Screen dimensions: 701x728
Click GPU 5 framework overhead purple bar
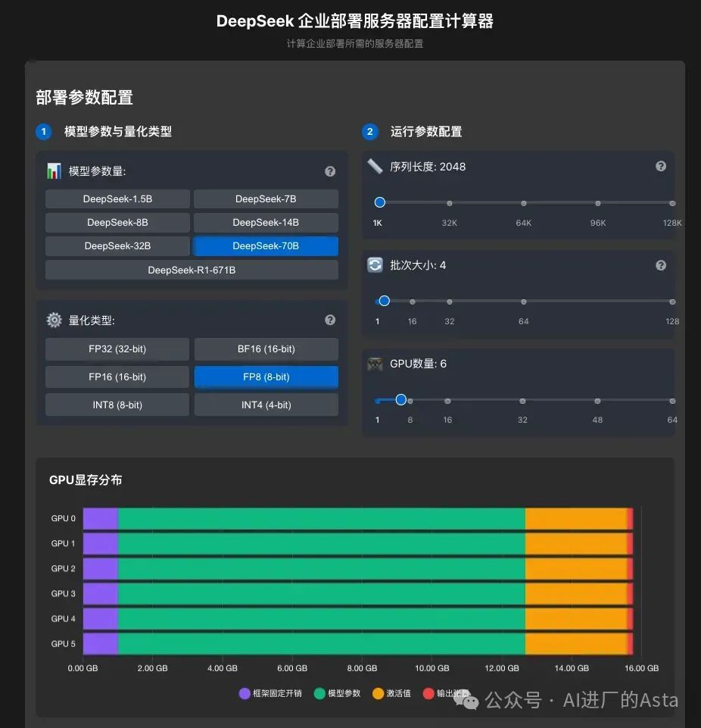pos(101,643)
